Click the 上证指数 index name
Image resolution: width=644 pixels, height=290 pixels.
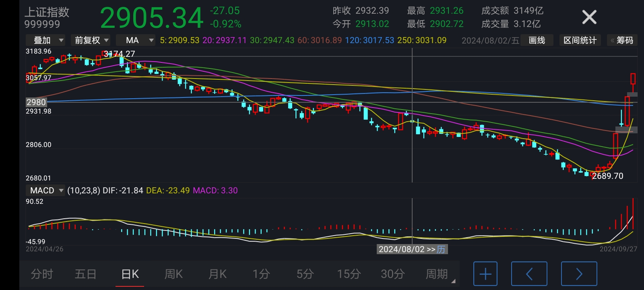[x=47, y=12]
